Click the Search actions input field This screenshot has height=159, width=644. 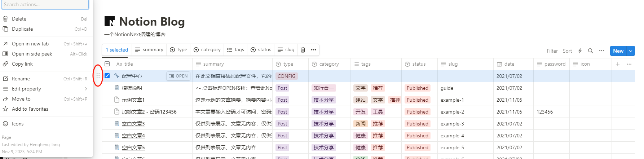point(45,4)
